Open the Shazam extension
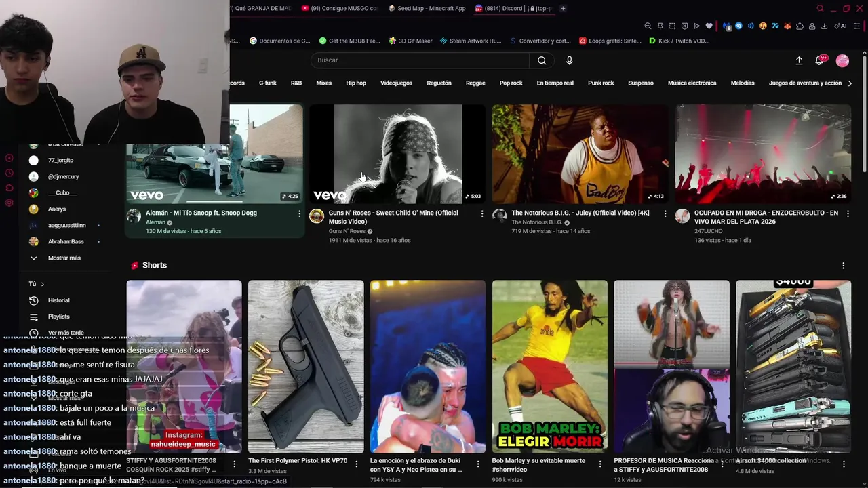 click(738, 26)
